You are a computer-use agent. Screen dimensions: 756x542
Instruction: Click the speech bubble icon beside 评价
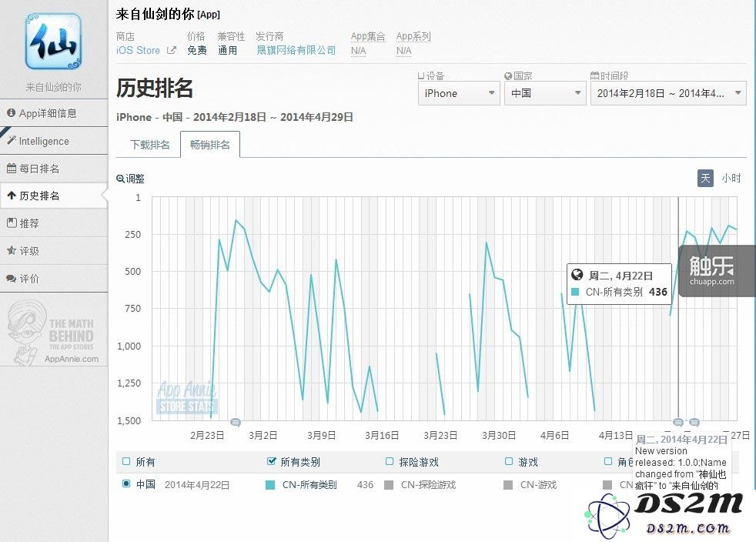click(11, 278)
